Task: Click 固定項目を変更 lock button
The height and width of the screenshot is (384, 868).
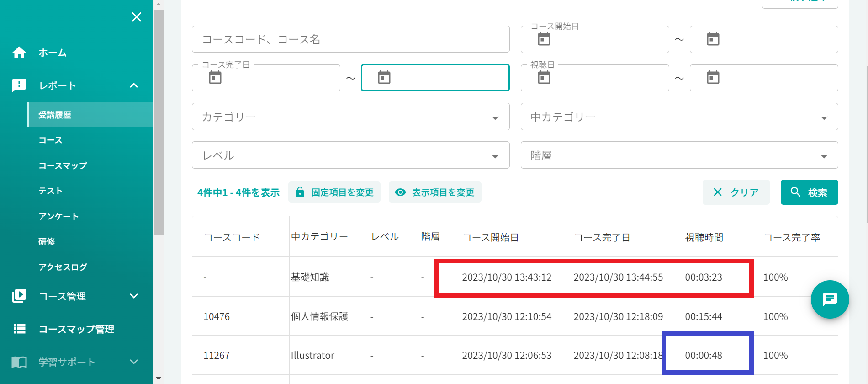Action: [x=334, y=192]
